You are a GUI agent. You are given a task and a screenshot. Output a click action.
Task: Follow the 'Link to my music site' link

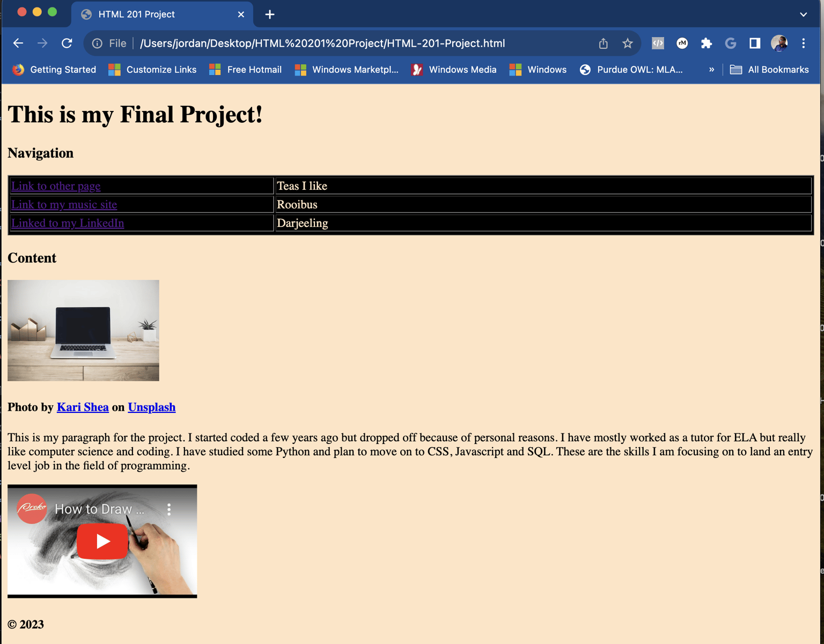(64, 205)
